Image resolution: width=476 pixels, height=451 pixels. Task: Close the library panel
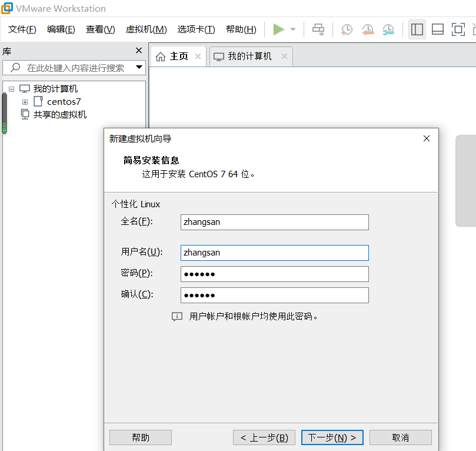point(139,51)
